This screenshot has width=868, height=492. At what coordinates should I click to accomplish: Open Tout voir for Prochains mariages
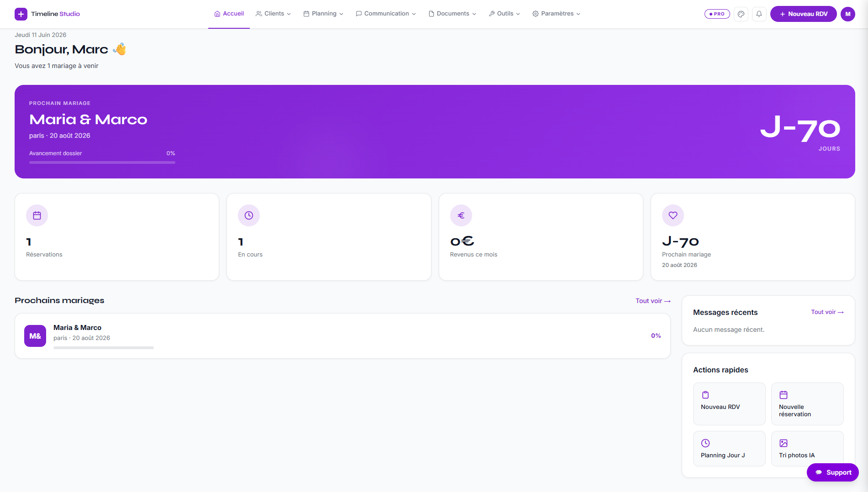pyautogui.click(x=653, y=301)
